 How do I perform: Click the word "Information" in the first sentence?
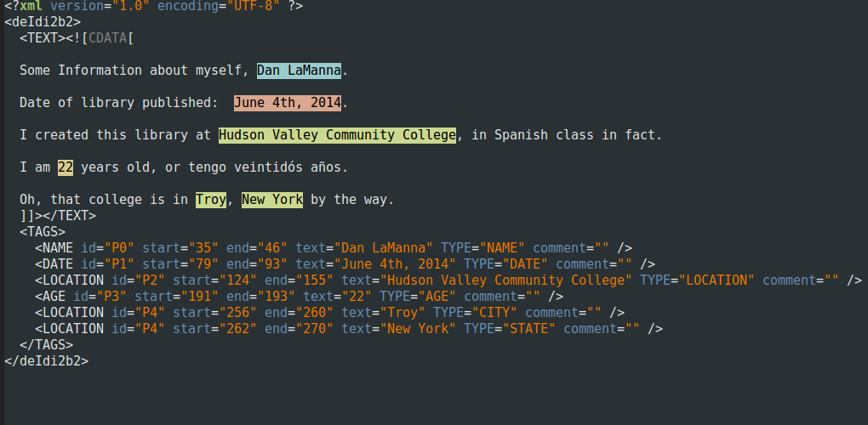[x=100, y=71]
